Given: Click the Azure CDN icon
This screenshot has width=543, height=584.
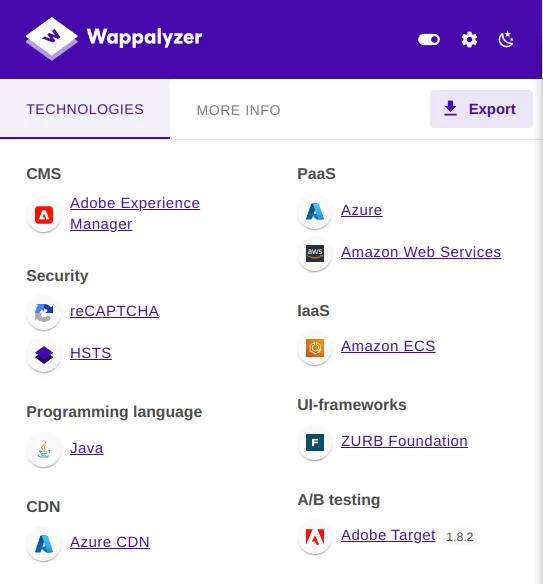Looking at the screenshot, I should 44,544.
